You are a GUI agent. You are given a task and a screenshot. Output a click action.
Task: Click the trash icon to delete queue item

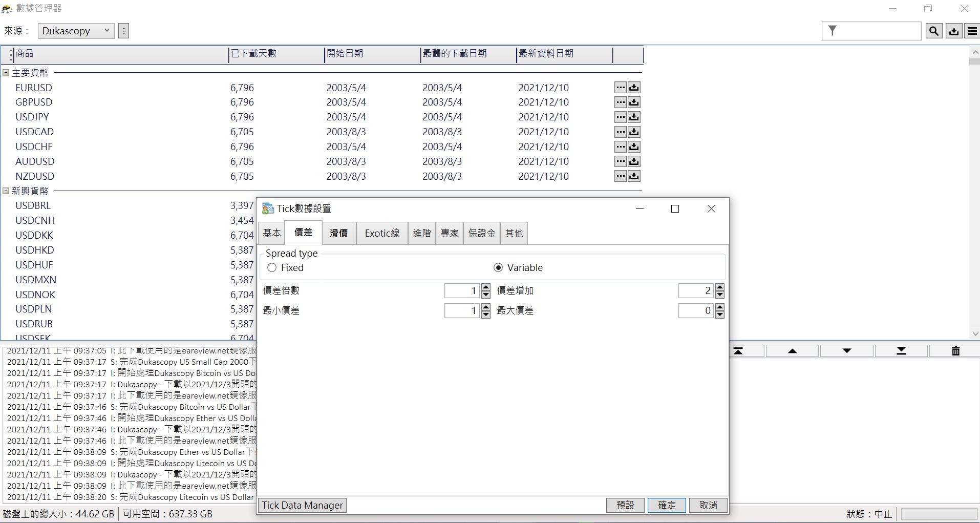(x=955, y=351)
